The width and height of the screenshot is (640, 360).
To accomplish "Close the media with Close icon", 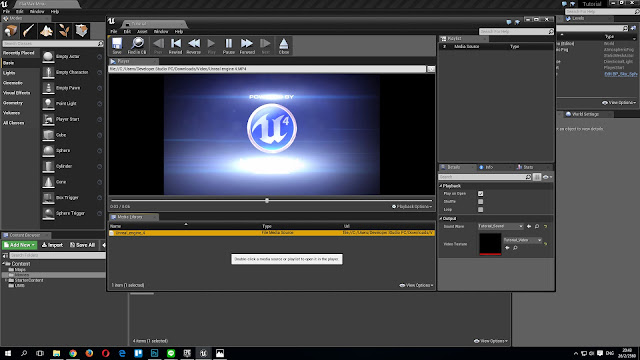I will (x=284, y=46).
